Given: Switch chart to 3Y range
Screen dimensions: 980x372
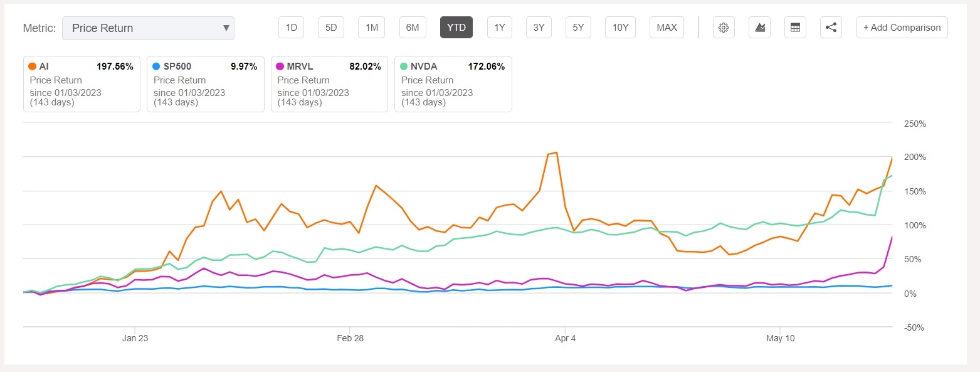Looking at the screenshot, I should 539,28.
